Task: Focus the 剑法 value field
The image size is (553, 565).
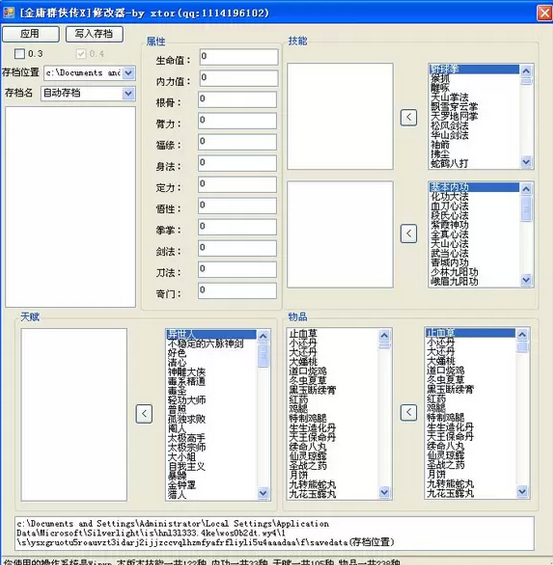Action: click(x=238, y=248)
